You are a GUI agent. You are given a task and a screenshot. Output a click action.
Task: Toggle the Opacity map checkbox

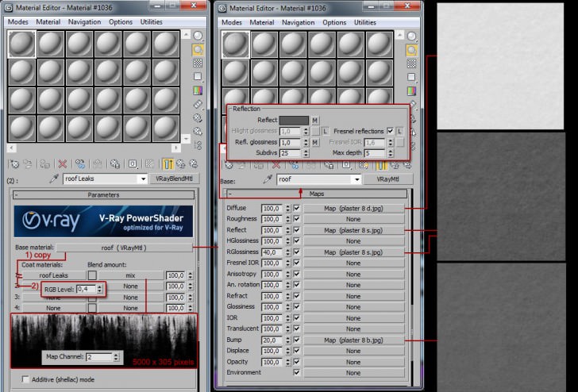tap(296, 362)
